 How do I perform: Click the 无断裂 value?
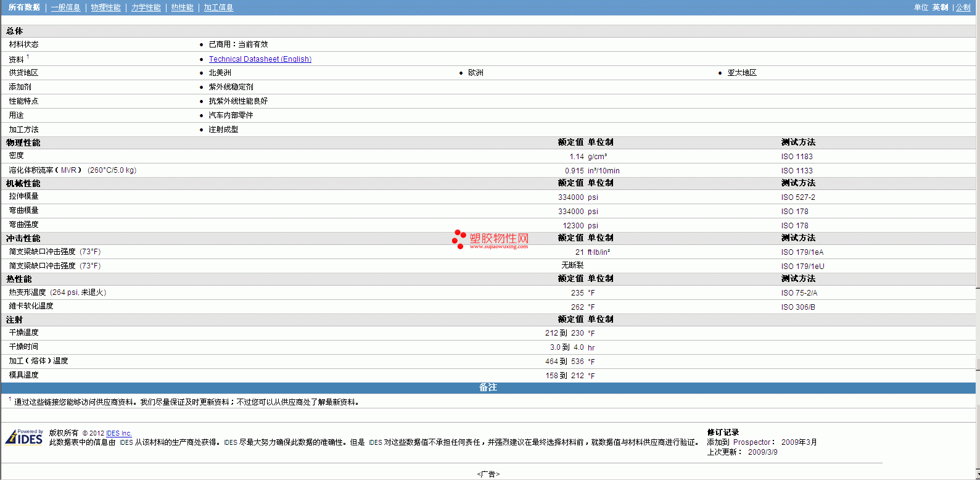point(572,265)
